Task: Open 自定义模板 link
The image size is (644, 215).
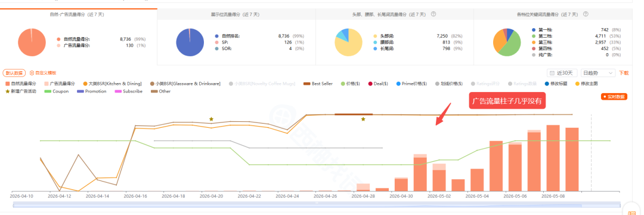Action: [x=43, y=73]
